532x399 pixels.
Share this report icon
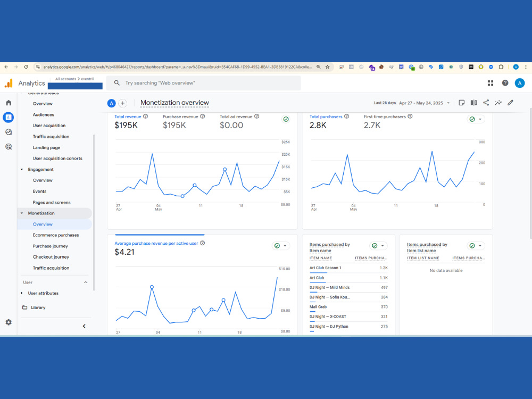(486, 103)
